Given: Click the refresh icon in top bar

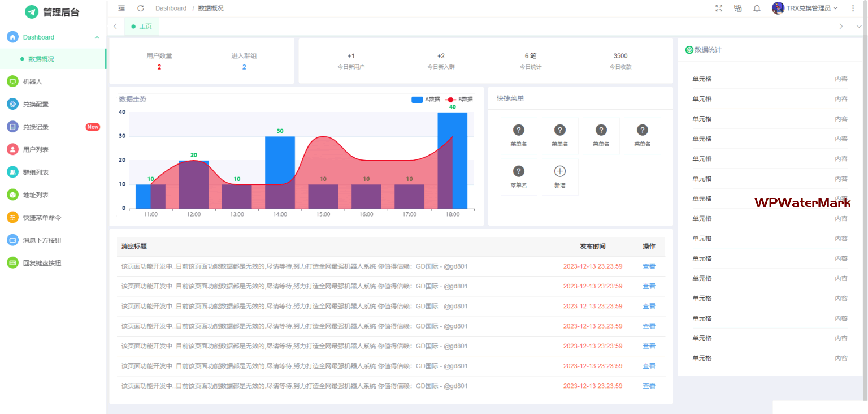Looking at the screenshot, I should pos(141,8).
